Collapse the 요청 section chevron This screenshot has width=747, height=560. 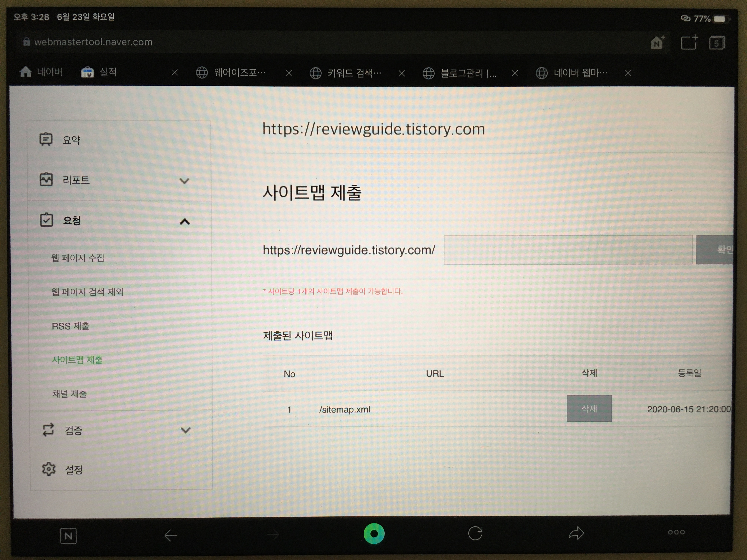[x=185, y=221]
